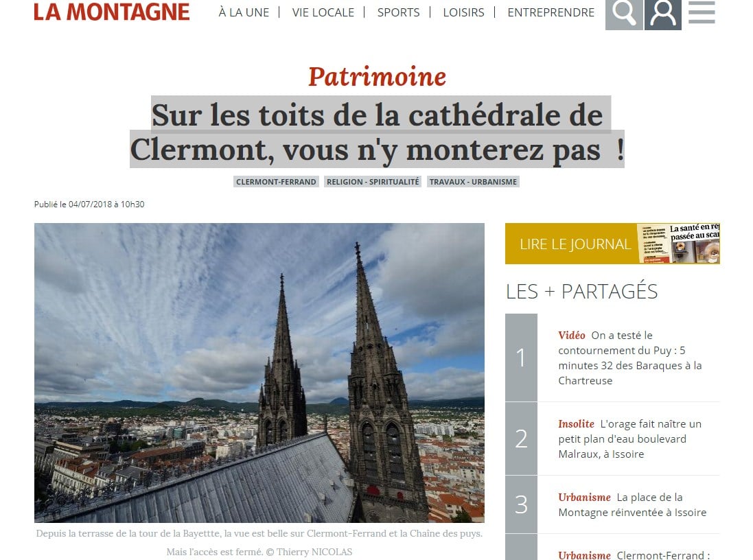Open the ENTREPRENDRE menu
The image size is (753, 560).
click(x=551, y=12)
